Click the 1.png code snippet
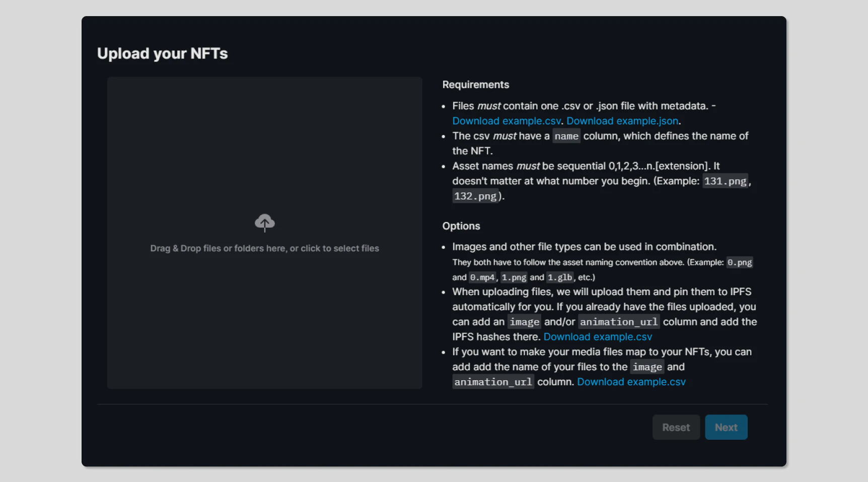This screenshot has width=868, height=482. [514, 278]
